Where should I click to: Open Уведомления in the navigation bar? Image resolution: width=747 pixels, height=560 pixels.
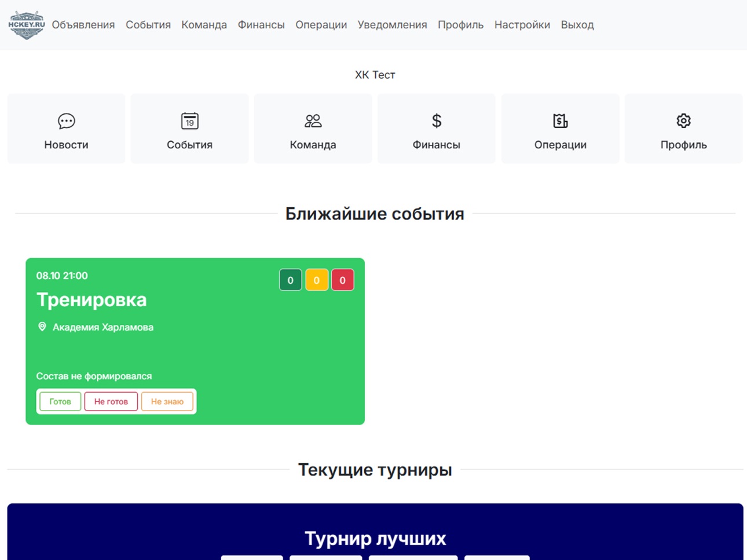point(392,25)
